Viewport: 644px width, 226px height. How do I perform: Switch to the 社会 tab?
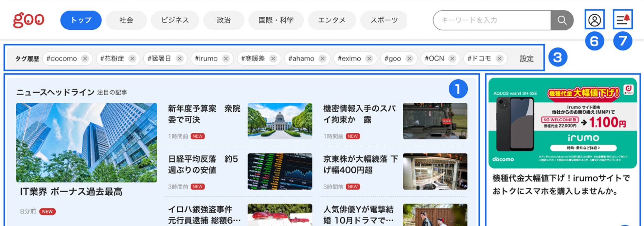tap(126, 20)
